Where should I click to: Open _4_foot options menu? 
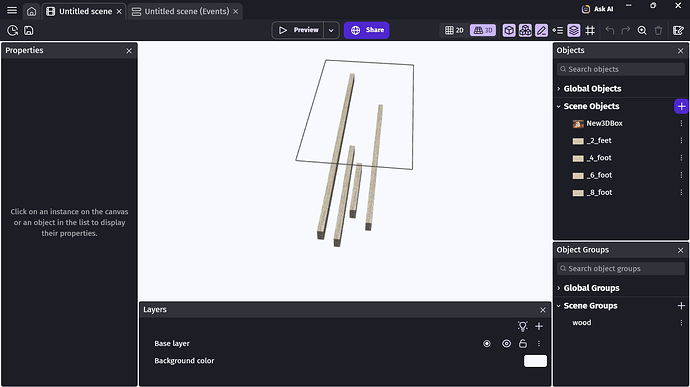coord(681,158)
